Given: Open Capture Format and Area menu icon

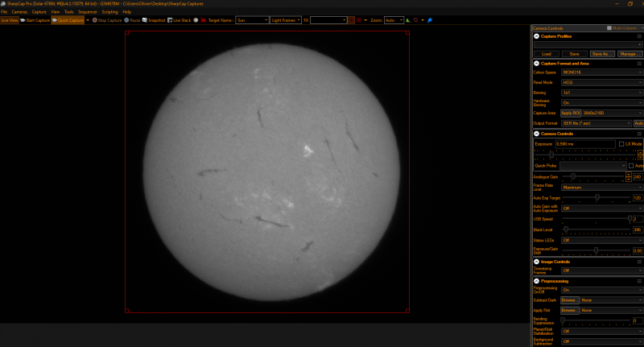Looking at the screenshot, I should (x=639, y=64).
